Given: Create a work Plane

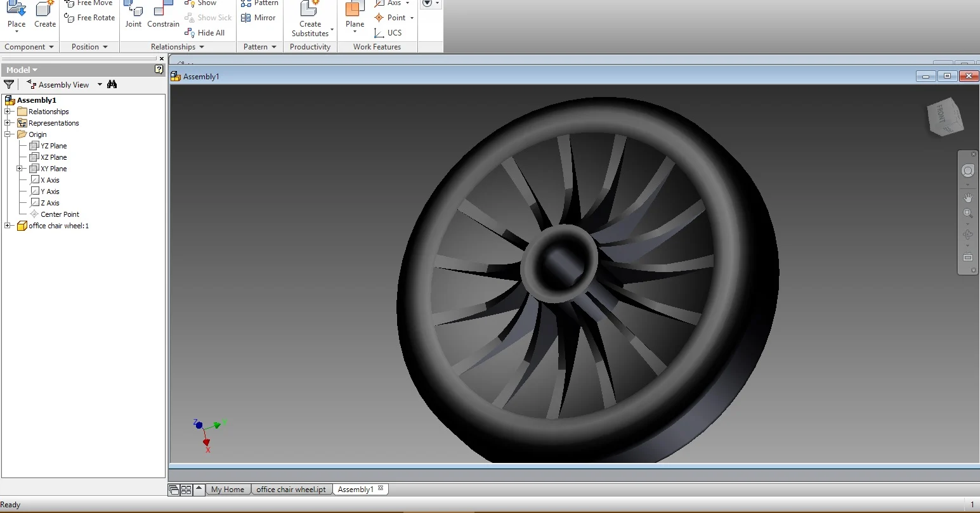Looking at the screenshot, I should click(355, 16).
